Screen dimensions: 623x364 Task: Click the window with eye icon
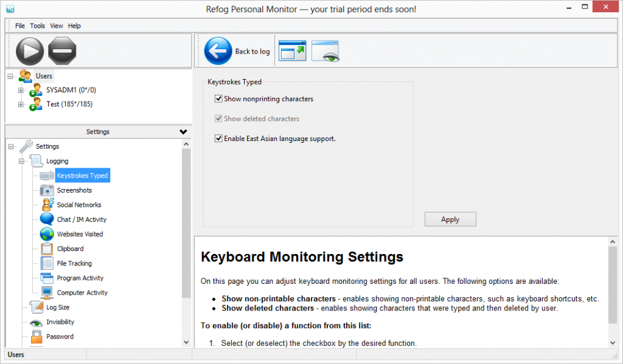coord(325,51)
